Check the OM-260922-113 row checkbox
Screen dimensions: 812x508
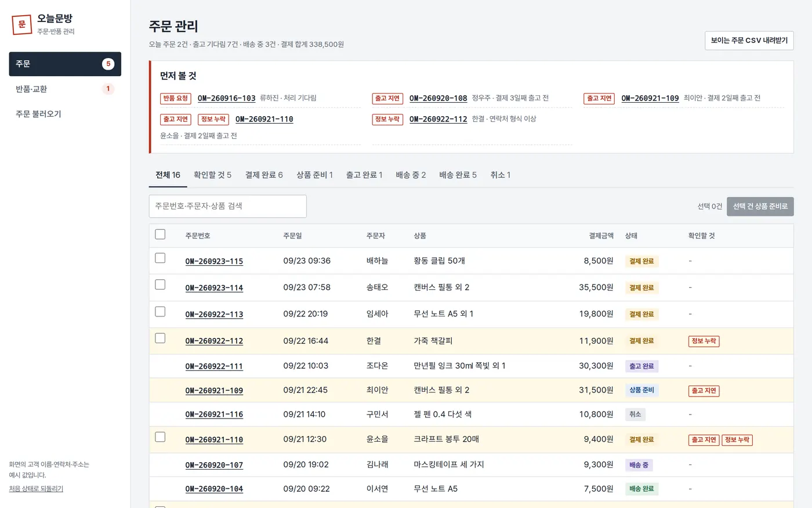click(160, 312)
